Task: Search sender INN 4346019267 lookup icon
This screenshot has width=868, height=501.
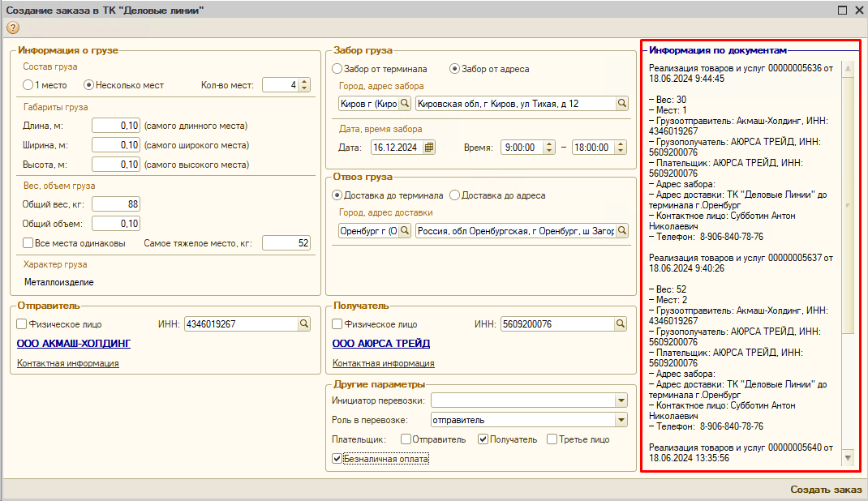Action: (x=304, y=324)
